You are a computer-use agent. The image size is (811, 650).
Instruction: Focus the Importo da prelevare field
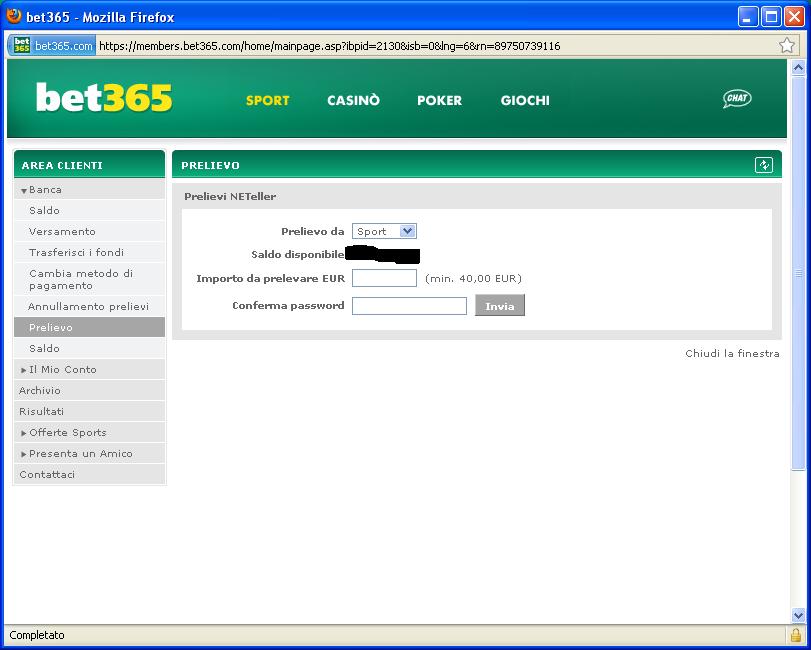pyautogui.click(x=384, y=278)
